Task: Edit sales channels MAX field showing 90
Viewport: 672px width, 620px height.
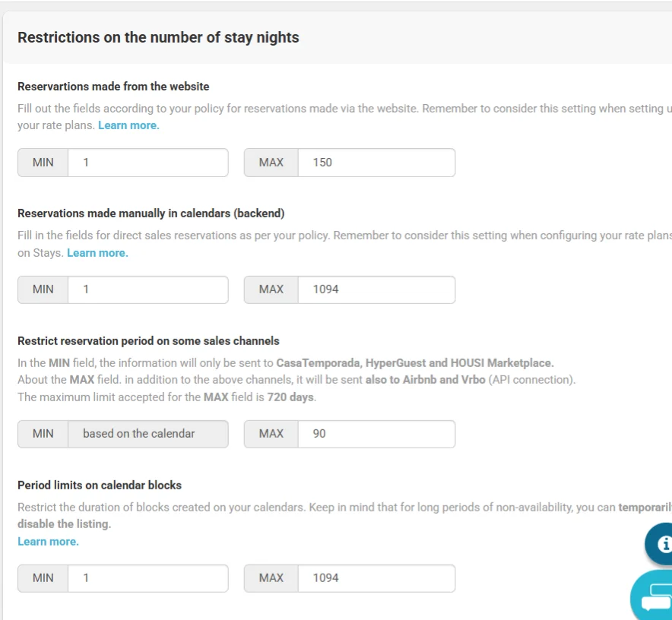Action: (x=376, y=434)
